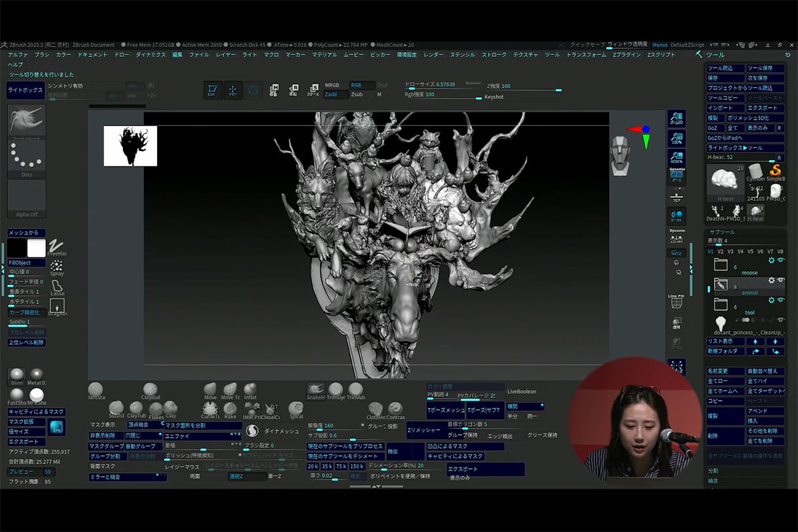Screen dimensions: 798x532
Task: Select the ClayBuildup brush icon
Action: tap(150, 389)
